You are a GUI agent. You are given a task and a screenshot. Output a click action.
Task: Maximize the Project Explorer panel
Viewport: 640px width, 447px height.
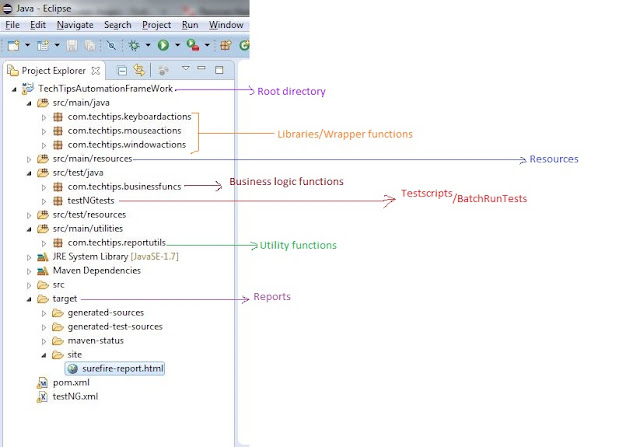[219, 70]
